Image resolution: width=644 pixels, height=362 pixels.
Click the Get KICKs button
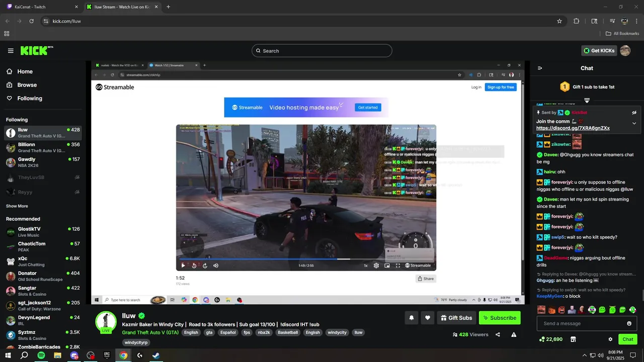(599, 51)
